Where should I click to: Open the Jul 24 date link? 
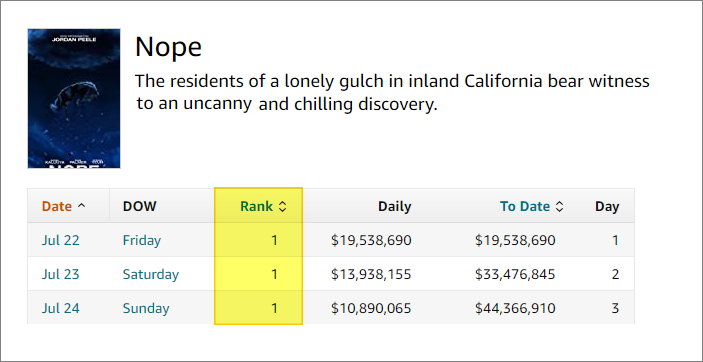click(x=61, y=309)
